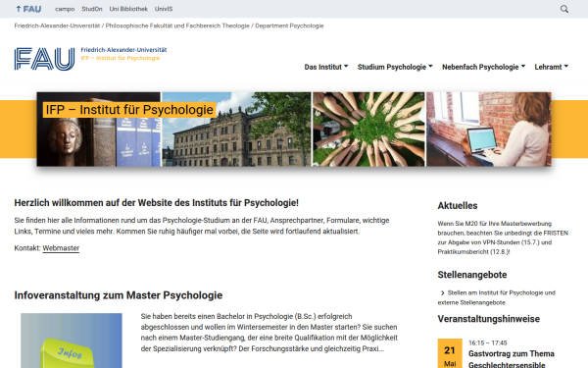The image size is (588, 368).
Task: Click the M20 Masterbewerbung notice text
Action: (503, 237)
